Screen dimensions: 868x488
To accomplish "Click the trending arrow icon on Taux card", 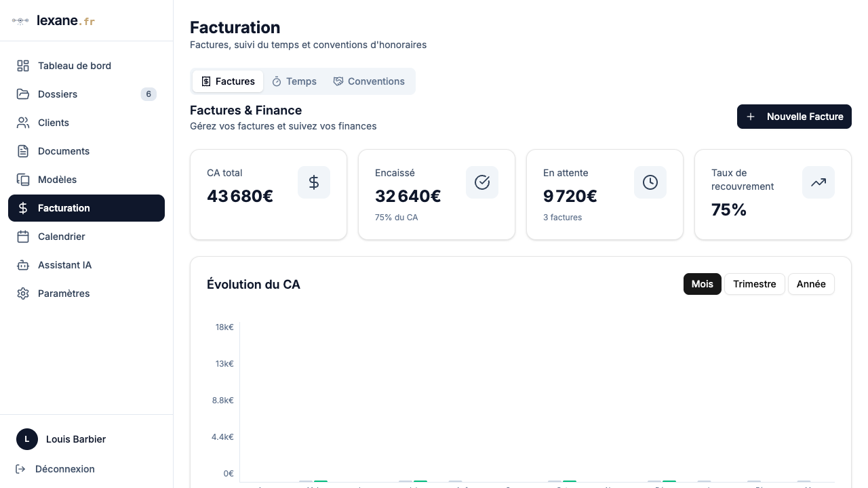I will point(818,182).
